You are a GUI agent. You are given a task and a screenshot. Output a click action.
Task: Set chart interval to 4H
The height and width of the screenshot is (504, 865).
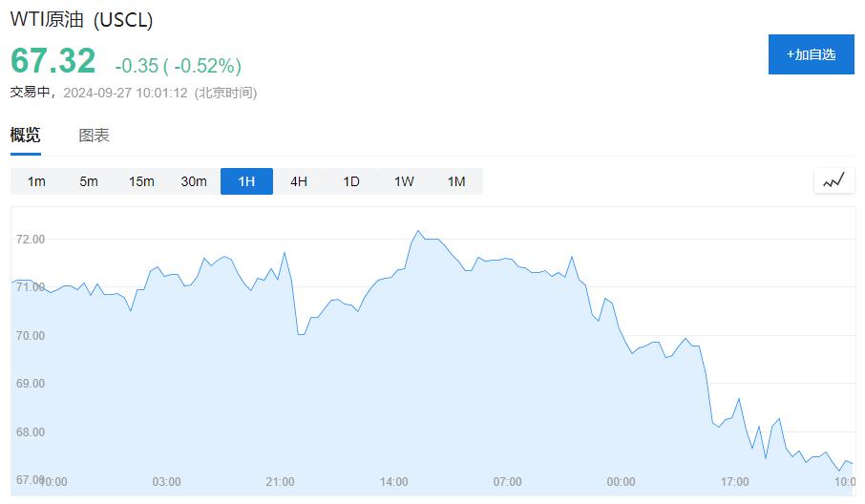pyautogui.click(x=299, y=181)
